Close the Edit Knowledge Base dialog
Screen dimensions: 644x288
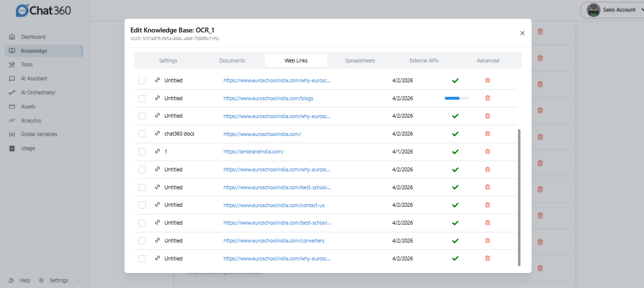tap(522, 33)
